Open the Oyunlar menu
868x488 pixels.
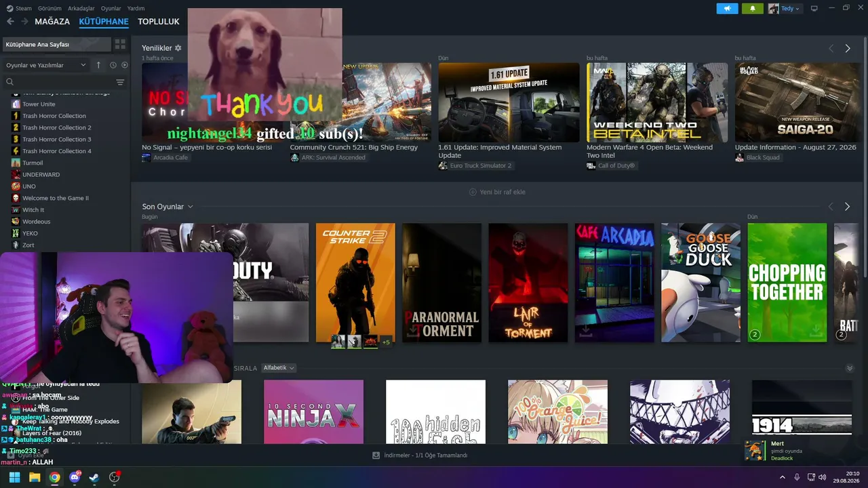(x=111, y=8)
